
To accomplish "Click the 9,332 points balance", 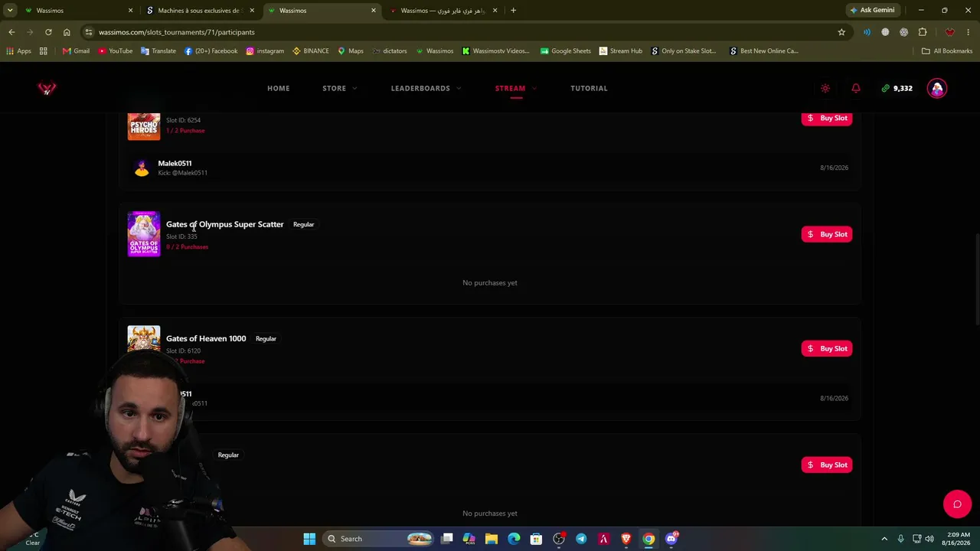I will pos(897,88).
